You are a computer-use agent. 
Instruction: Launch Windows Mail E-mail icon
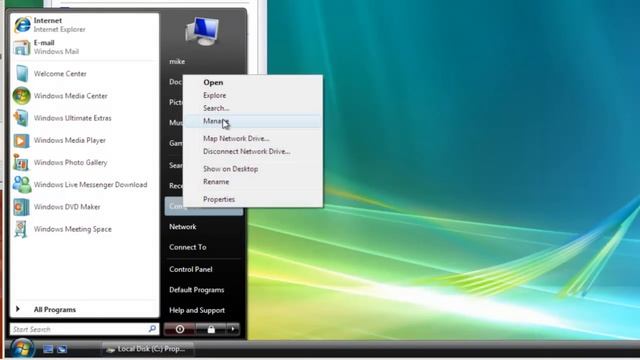point(22,47)
